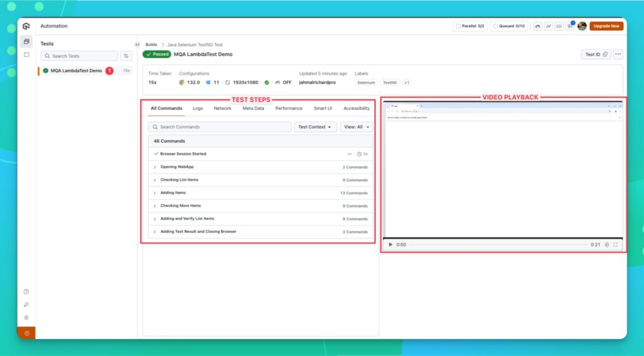The image size is (644, 356).
Task: Click the video playback preview
Action: coord(502,169)
